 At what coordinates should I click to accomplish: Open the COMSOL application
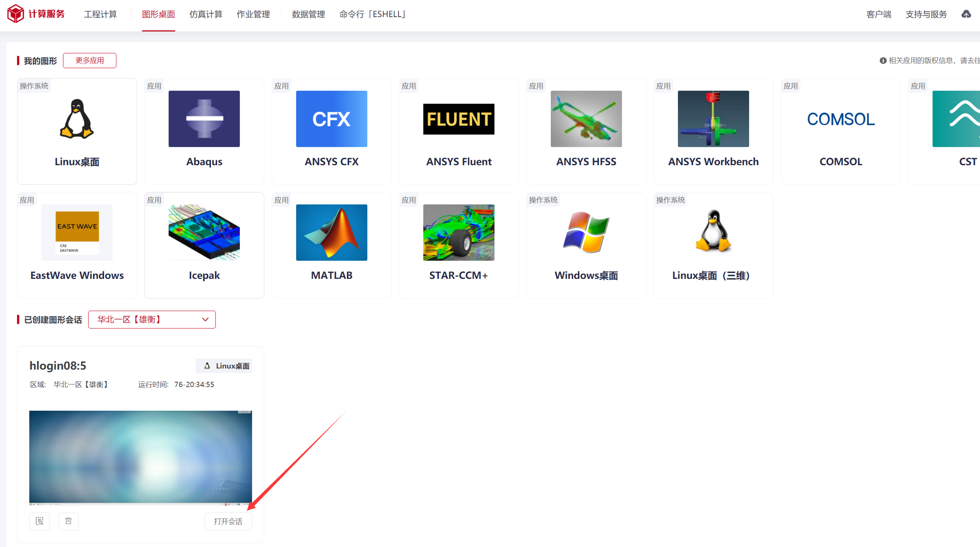pyautogui.click(x=841, y=131)
